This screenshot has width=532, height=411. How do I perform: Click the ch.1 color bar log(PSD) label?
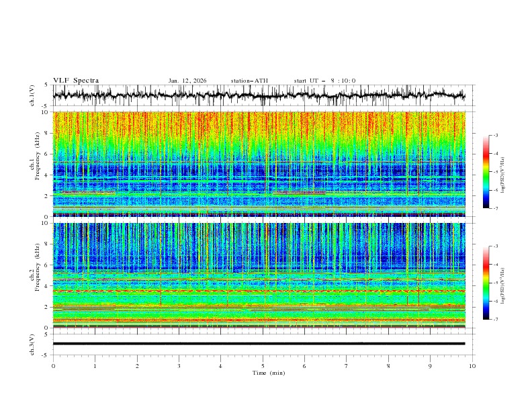click(x=503, y=175)
